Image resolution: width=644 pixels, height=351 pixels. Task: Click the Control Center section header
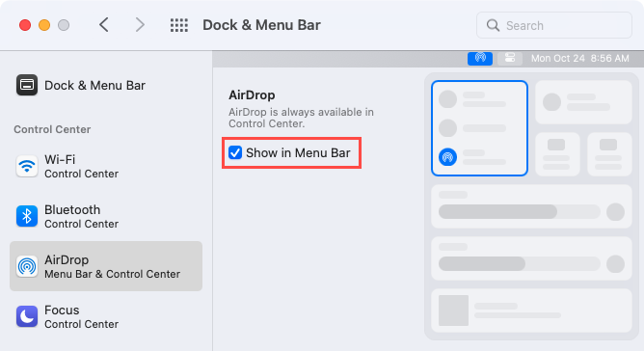coord(52,129)
